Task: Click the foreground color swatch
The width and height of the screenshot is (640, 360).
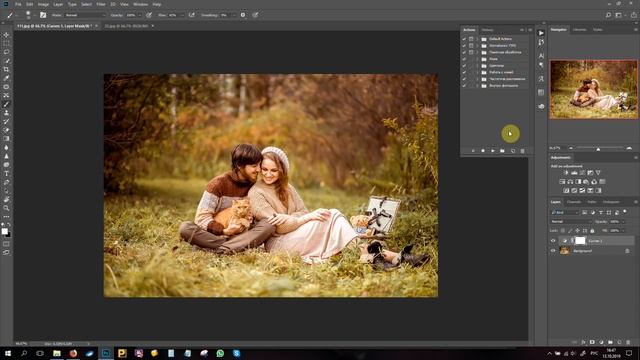Action: pos(4,231)
